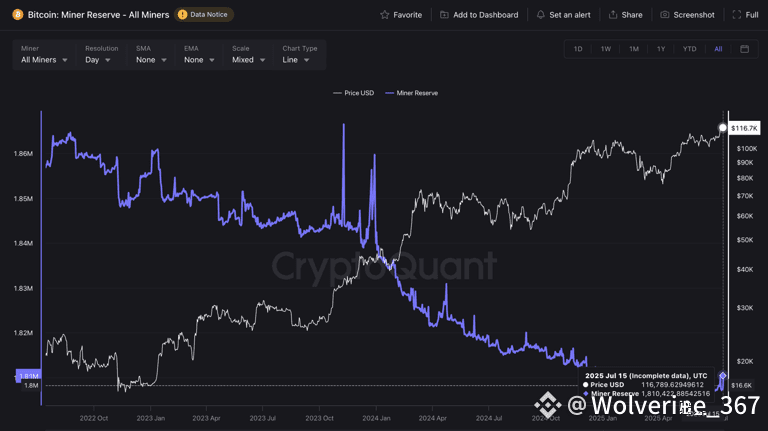Click the chart title text
The height and width of the screenshot is (431, 768).
click(98, 15)
